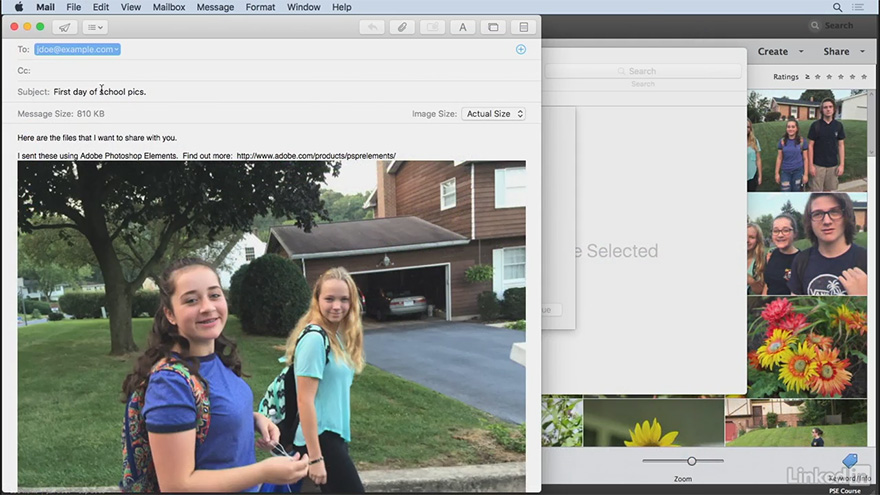Toggle the ratings greater-than-or-equal filter
This screenshot has height=495, width=880.
click(x=807, y=76)
